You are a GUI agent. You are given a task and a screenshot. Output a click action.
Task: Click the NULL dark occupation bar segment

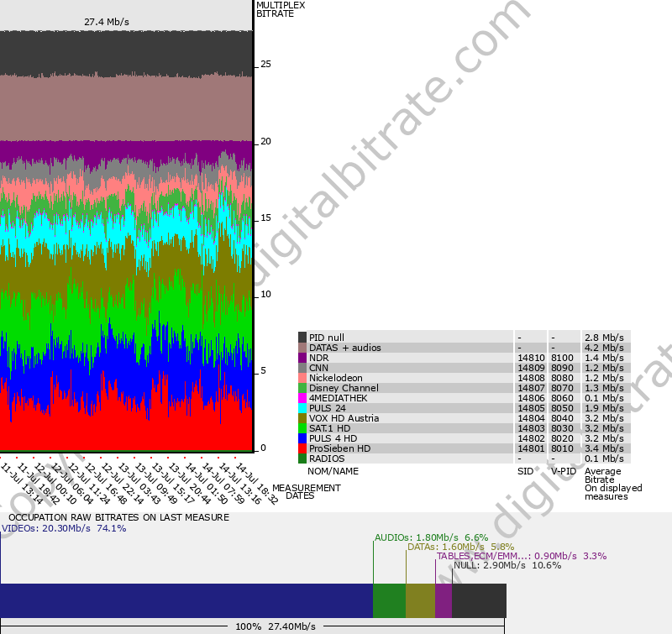(x=479, y=600)
